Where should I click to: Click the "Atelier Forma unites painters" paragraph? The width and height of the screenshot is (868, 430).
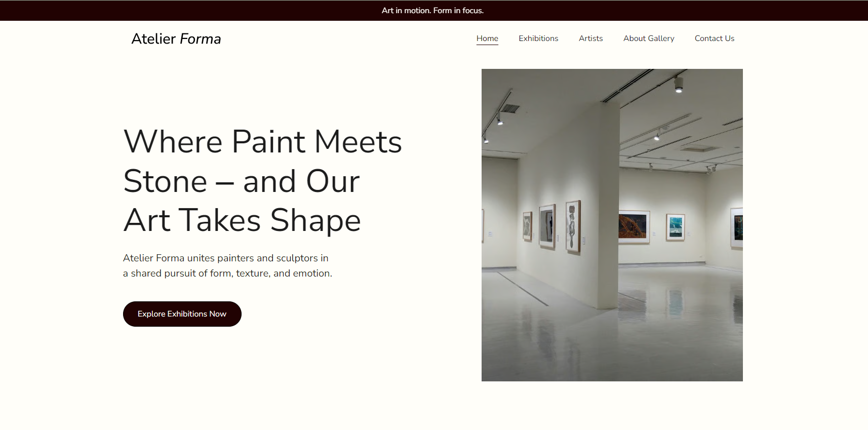(x=227, y=265)
